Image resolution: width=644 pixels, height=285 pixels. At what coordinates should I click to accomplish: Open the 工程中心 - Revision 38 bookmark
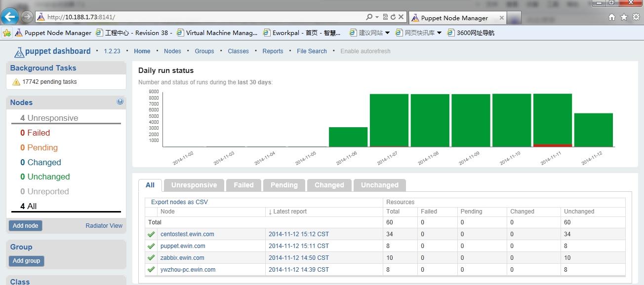[x=133, y=33]
